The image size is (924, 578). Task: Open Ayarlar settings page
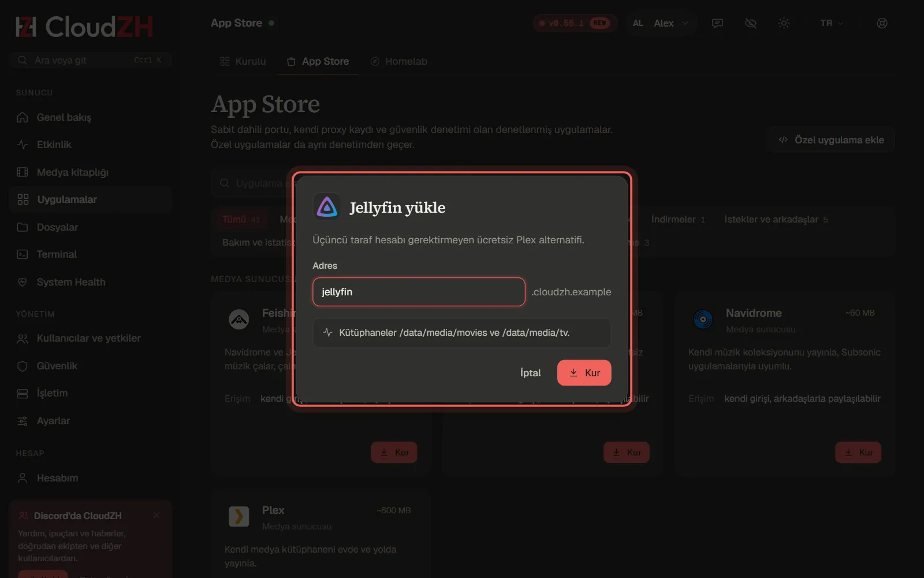point(90,421)
